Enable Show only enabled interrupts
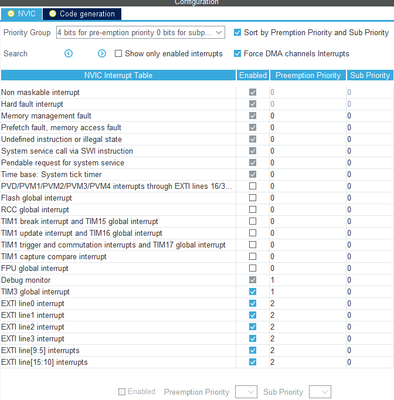The image size is (394, 400). 118,53
